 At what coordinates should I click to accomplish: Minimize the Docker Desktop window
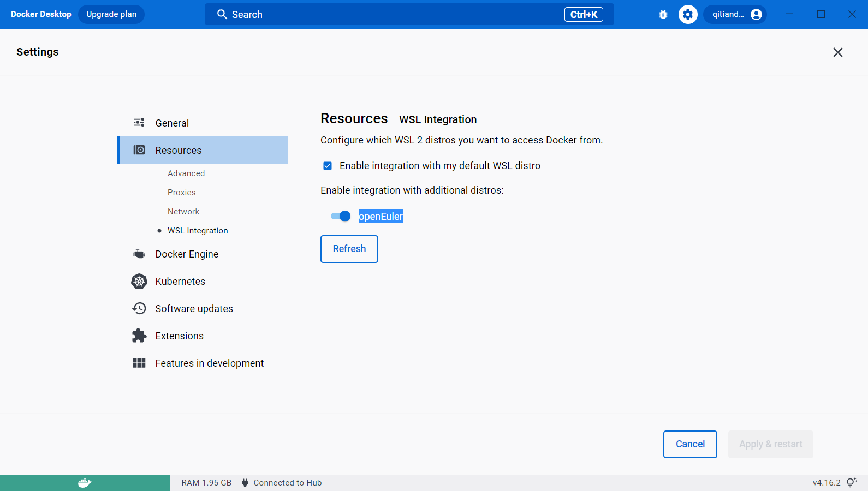[789, 14]
